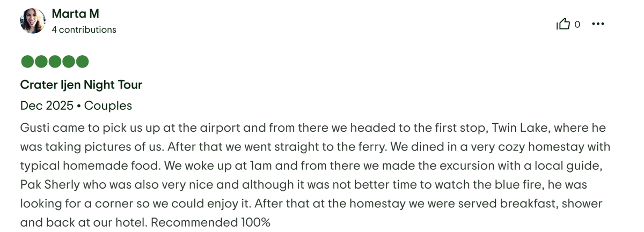Image resolution: width=644 pixels, height=232 pixels.
Task: Click the helpful vote count "0"
Action: click(x=577, y=24)
